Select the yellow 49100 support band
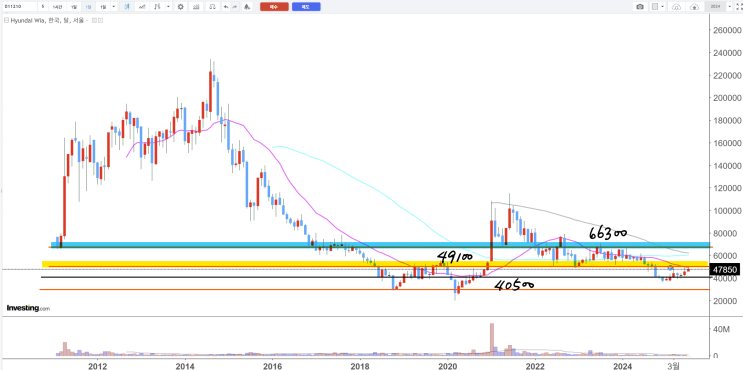This screenshot has height=370, width=743. (x=374, y=264)
